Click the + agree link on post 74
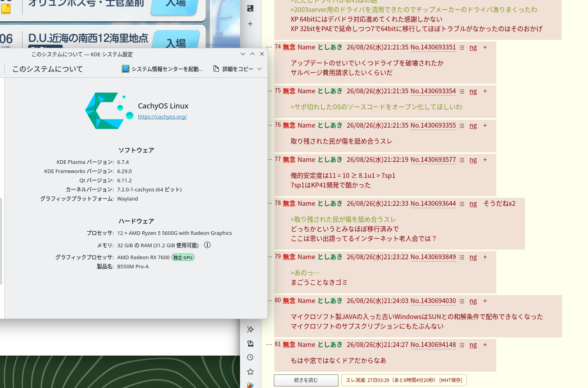This screenshot has width=588, height=388. (485, 47)
